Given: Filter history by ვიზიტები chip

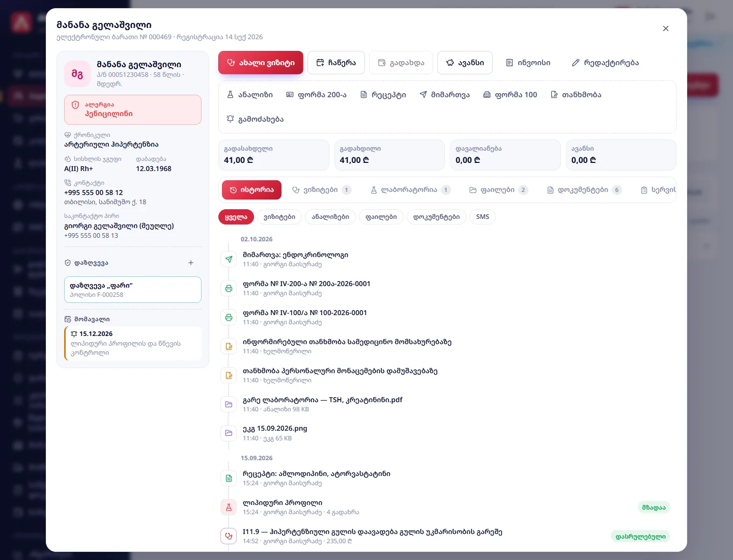Looking at the screenshot, I should (279, 217).
